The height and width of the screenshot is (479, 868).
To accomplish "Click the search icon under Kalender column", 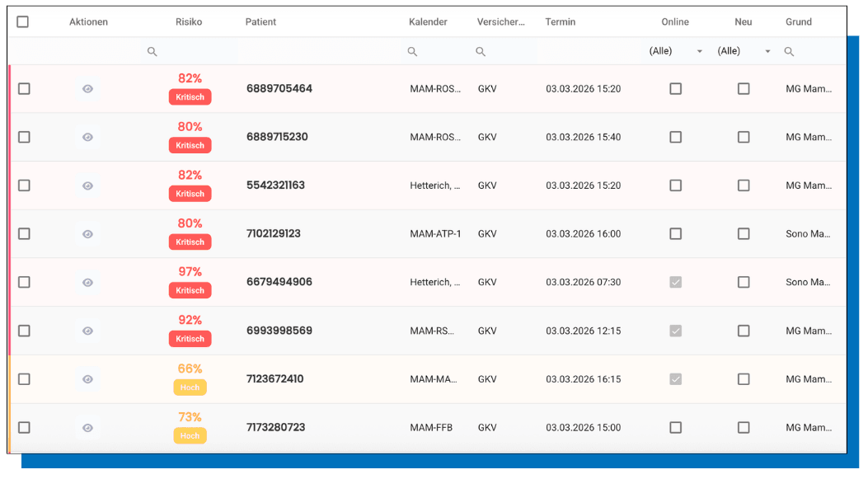I will [412, 52].
